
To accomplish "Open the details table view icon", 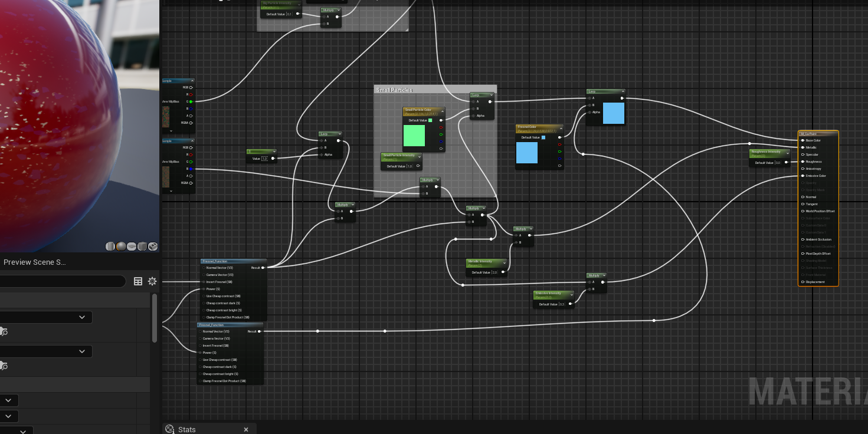I will point(138,281).
